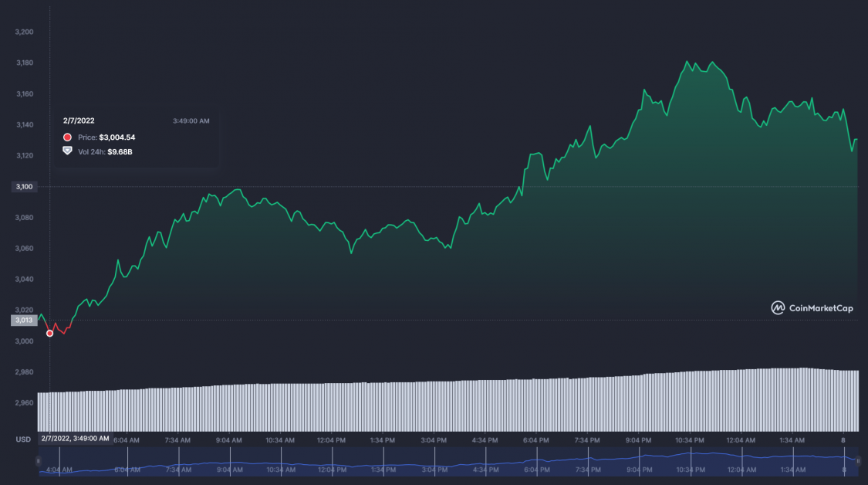Click the 7:34 PM label on the main time axis
The height and width of the screenshot is (485, 868).
587,440
